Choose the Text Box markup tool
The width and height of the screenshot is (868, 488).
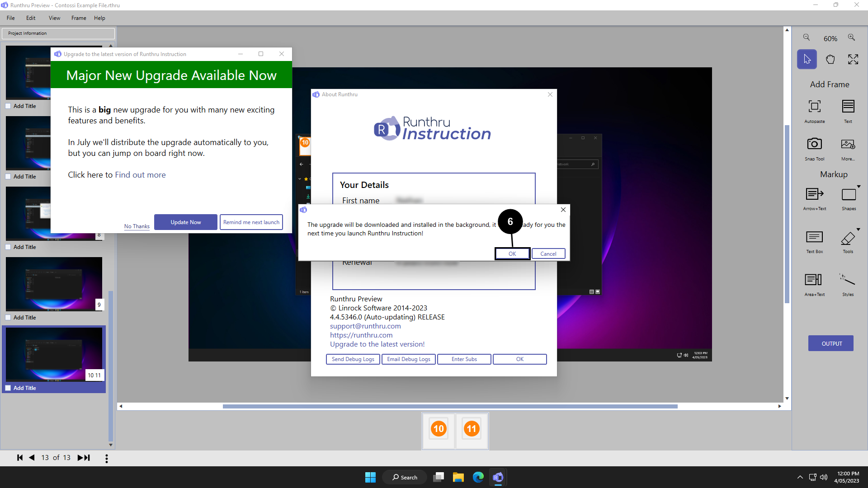tap(814, 237)
